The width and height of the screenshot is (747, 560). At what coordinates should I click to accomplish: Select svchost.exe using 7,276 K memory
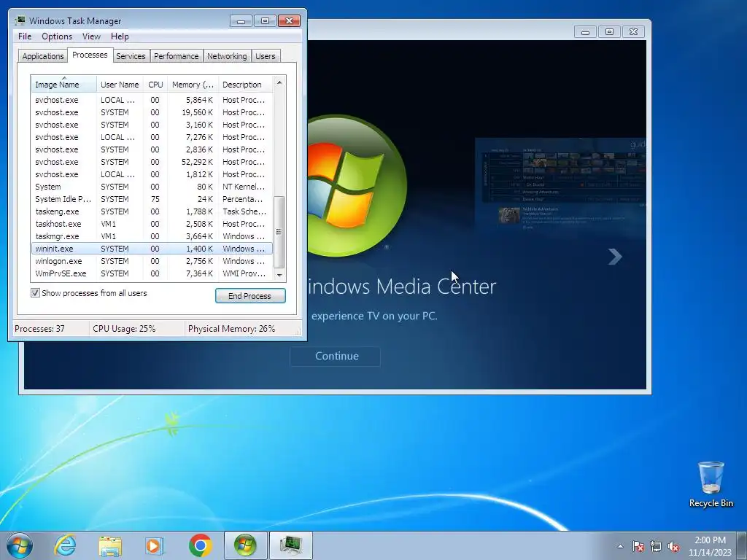click(x=152, y=137)
